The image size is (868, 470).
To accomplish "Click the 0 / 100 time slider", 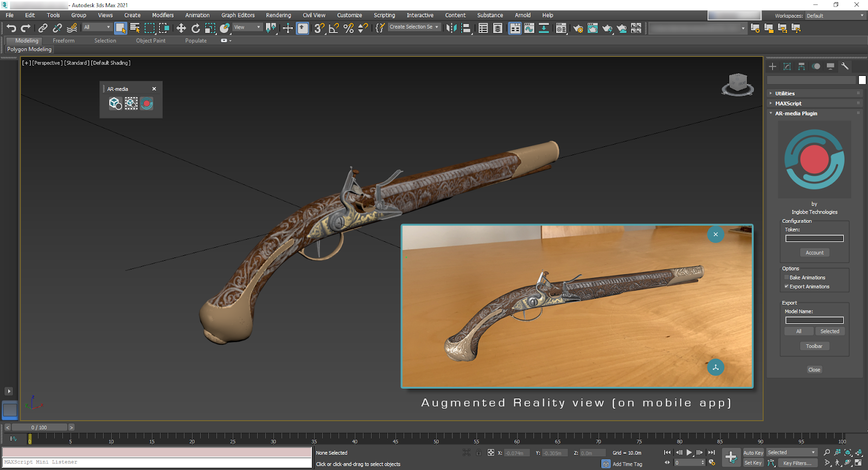I will coord(39,428).
